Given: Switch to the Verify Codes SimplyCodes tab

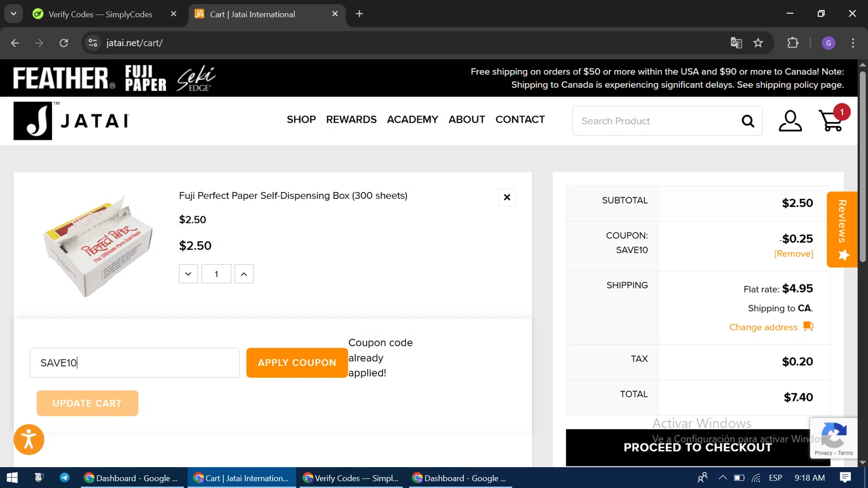Looking at the screenshot, I should [100, 14].
